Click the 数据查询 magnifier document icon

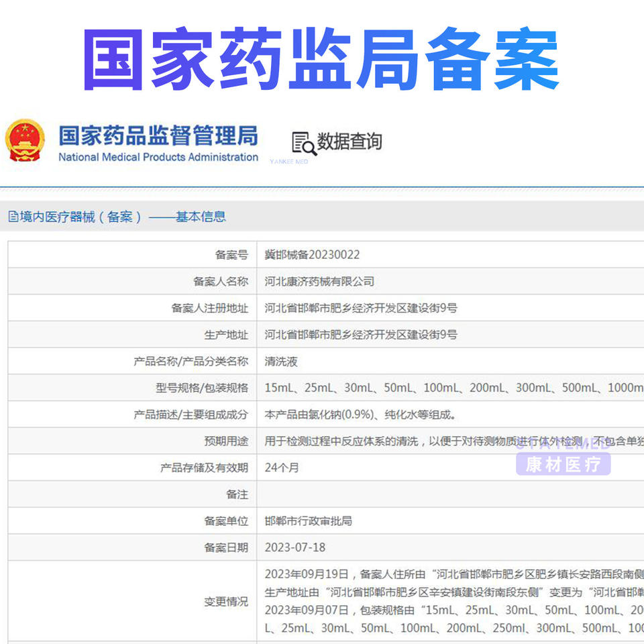(303, 142)
